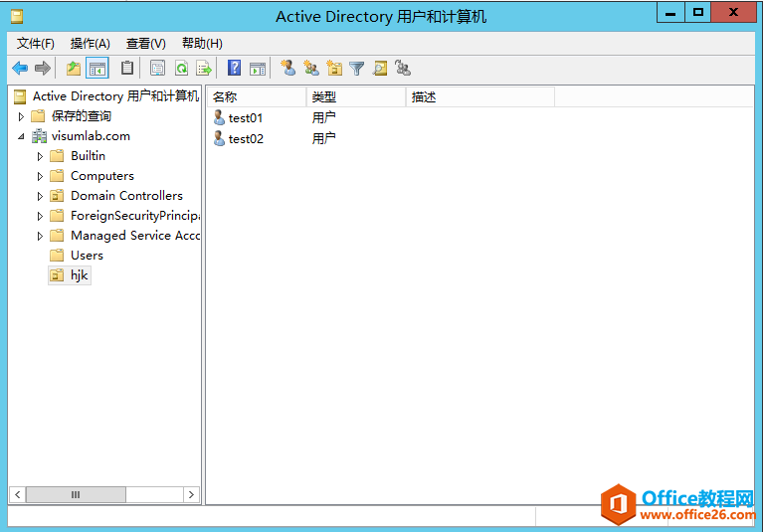Click left arrow of tree horizontal scrollbar
The width and height of the screenshot is (763, 532).
pos(18,494)
